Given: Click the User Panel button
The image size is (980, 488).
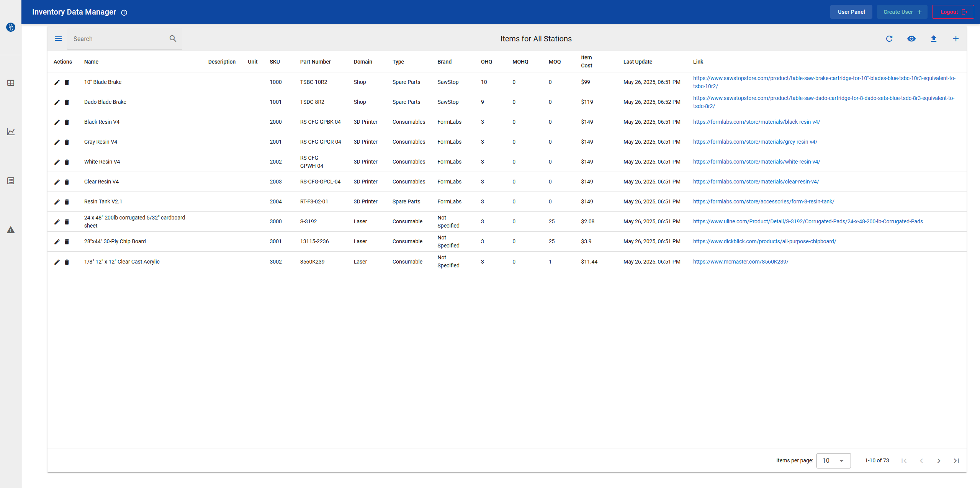Looking at the screenshot, I should pyautogui.click(x=851, y=12).
